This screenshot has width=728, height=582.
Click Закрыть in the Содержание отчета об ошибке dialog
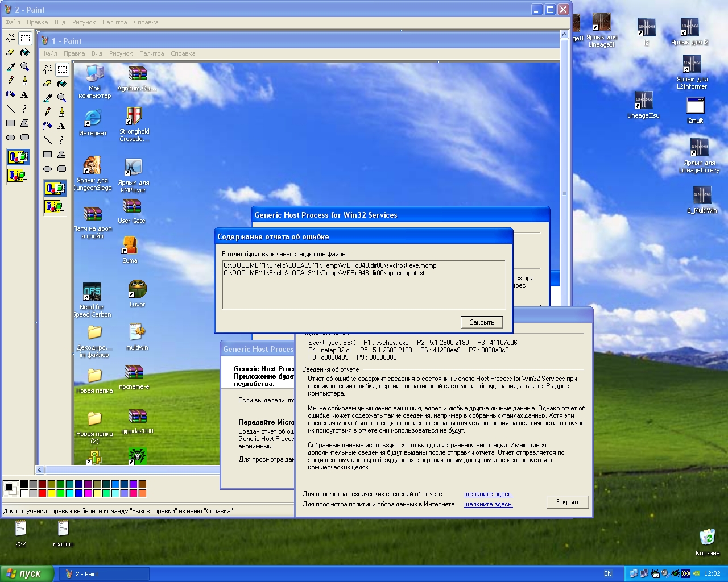(x=482, y=322)
